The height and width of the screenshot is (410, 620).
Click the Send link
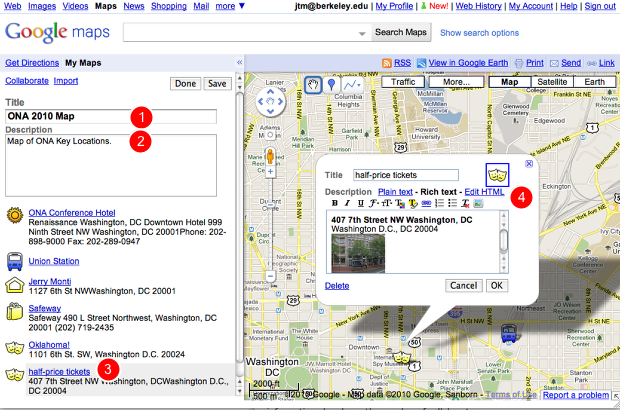[571, 63]
